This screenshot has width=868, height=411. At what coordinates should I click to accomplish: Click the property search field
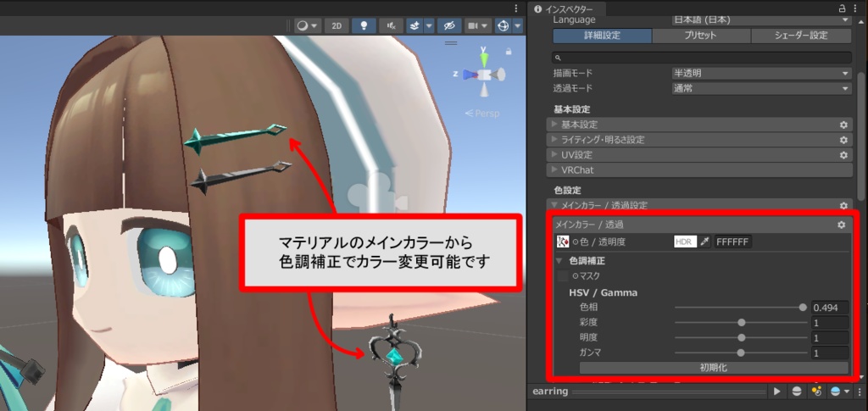tap(701, 58)
